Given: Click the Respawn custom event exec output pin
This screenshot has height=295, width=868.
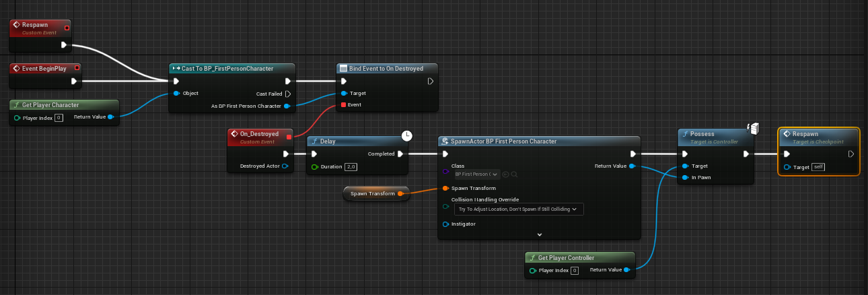Looking at the screenshot, I should pyautogui.click(x=64, y=45).
